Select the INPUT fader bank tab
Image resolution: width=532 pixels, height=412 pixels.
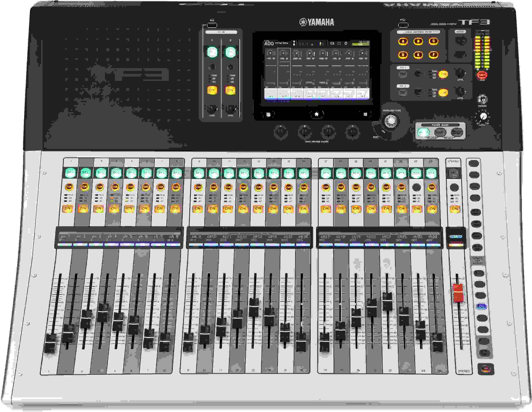(423, 132)
